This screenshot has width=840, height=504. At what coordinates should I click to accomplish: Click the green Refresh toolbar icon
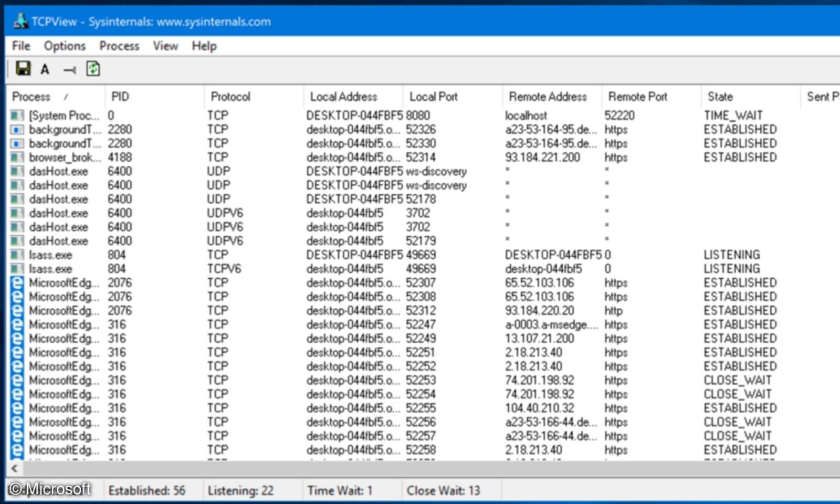93,69
